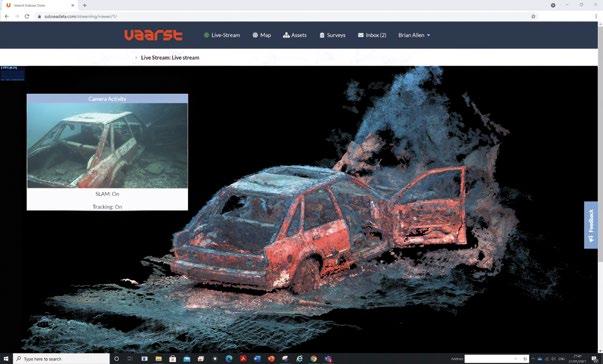Reload the page with browser refresh
The height and width of the screenshot is (364, 603).
click(27, 17)
